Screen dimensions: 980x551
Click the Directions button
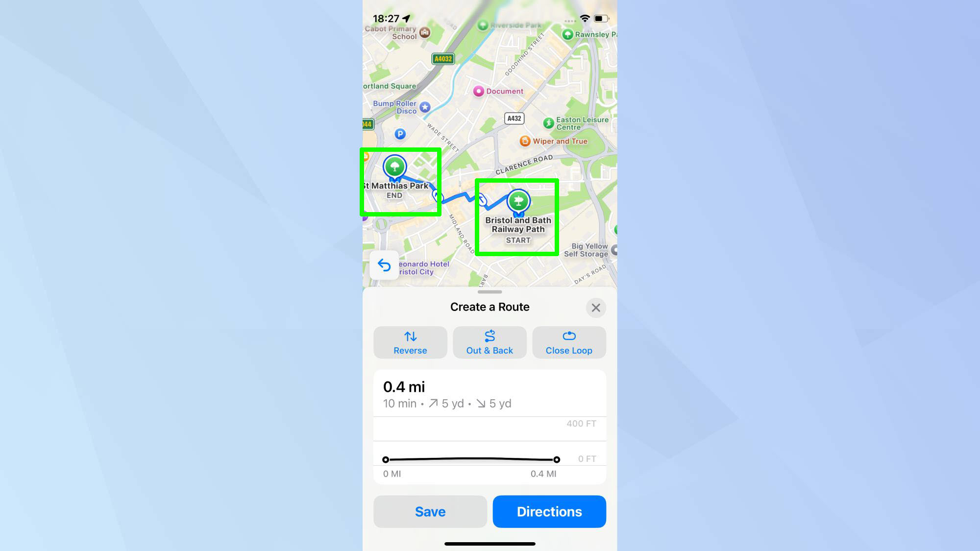click(x=549, y=511)
